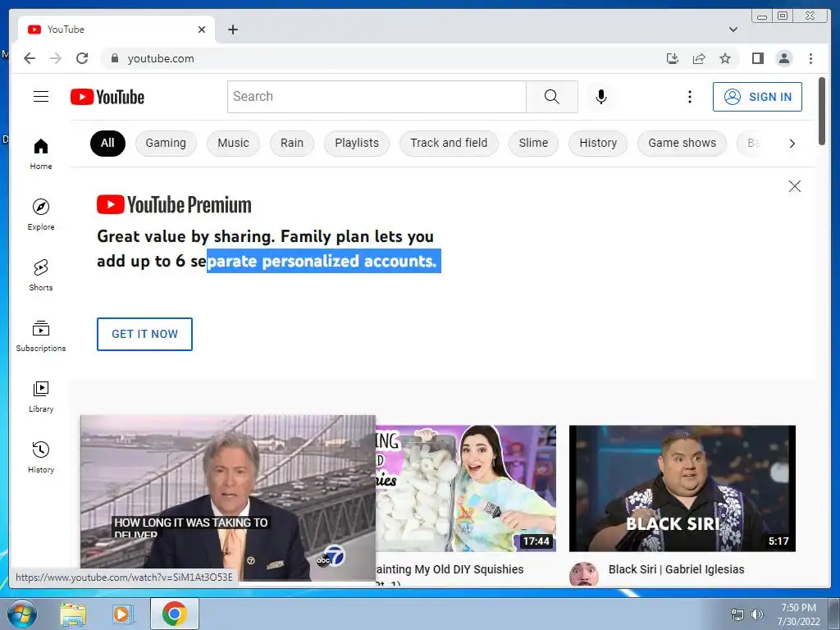The width and height of the screenshot is (840, 630).
Task: Open Windows Media Player from taskbar
Action: coord(122,614)
